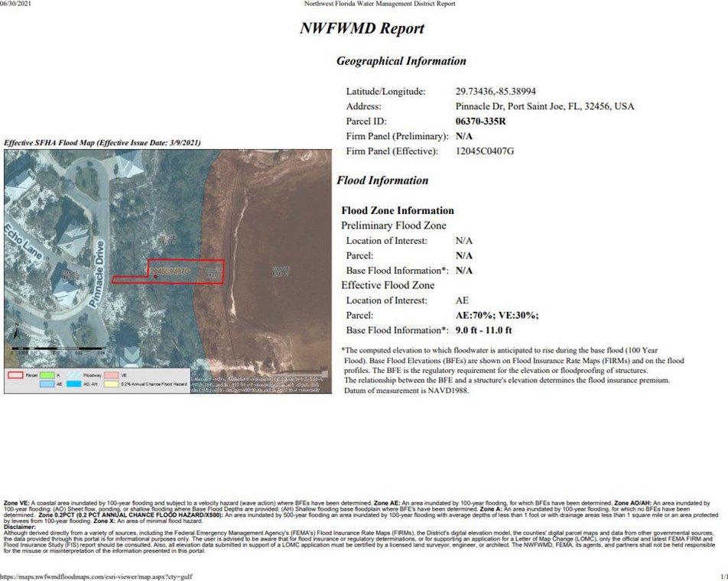Click the Pinnacle Dr, Port Saint Joe address value
This screenshot has height=581, width=728.
[544, 106]
